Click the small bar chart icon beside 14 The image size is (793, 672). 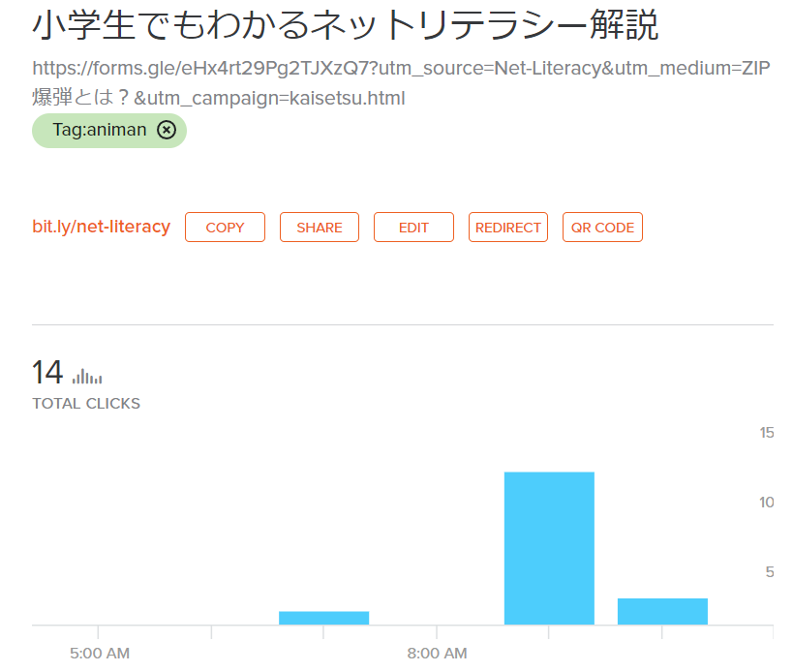[87, 376]
